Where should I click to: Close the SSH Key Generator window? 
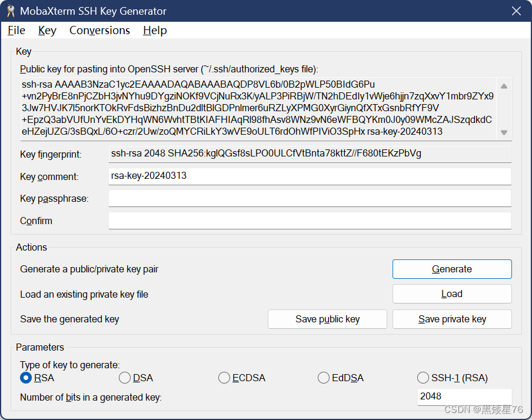tap(516, 11)
